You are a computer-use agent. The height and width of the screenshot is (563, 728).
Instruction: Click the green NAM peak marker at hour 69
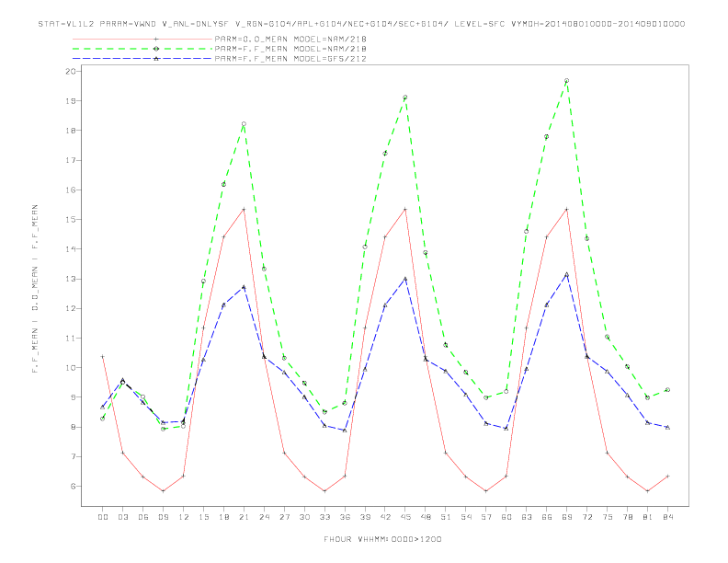567,80
